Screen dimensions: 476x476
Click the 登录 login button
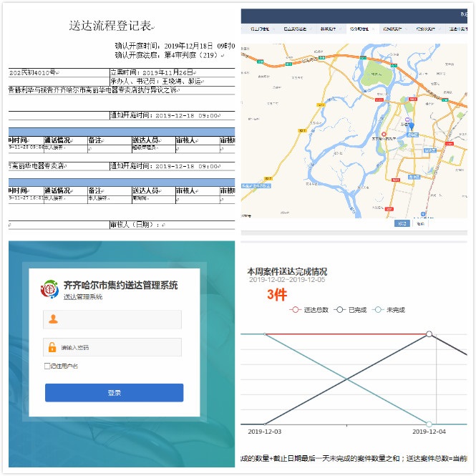click(x=114, y=392)
